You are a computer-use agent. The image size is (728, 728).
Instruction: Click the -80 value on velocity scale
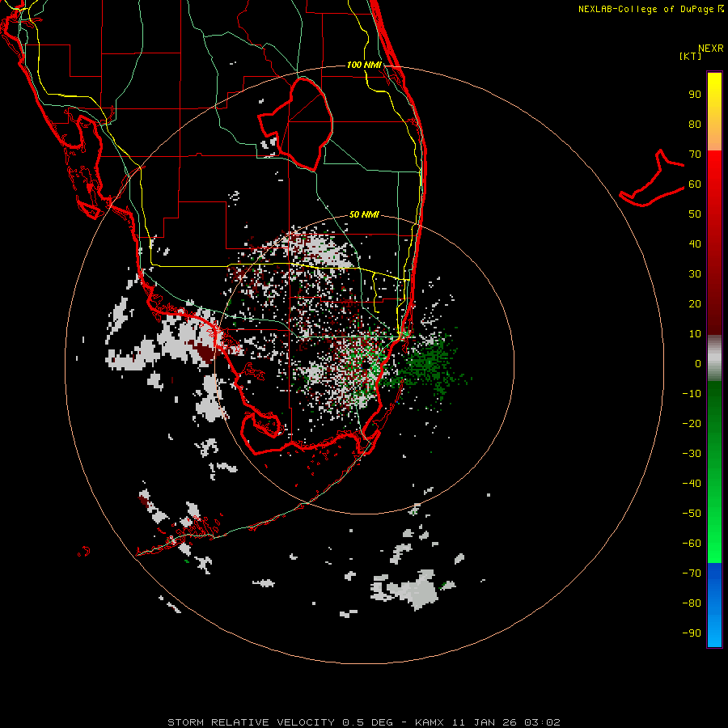click(x=692, y=603)
